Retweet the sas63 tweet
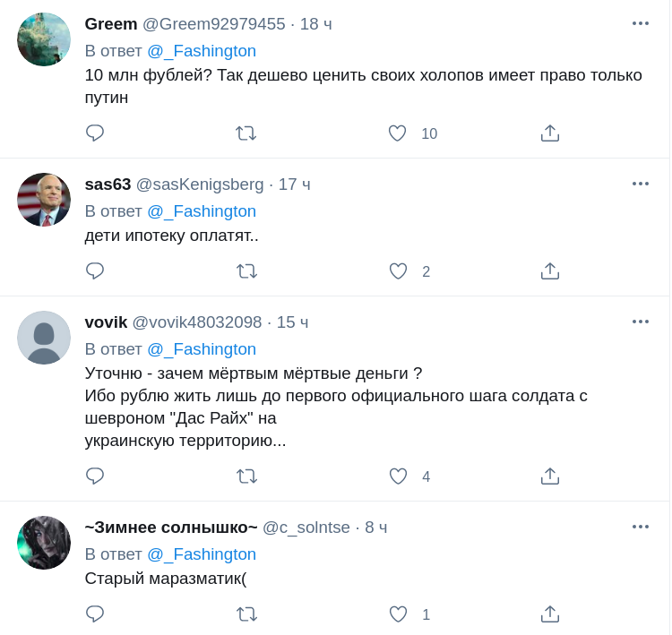This screenshot has height=635, width=672. tap(246, 271)
